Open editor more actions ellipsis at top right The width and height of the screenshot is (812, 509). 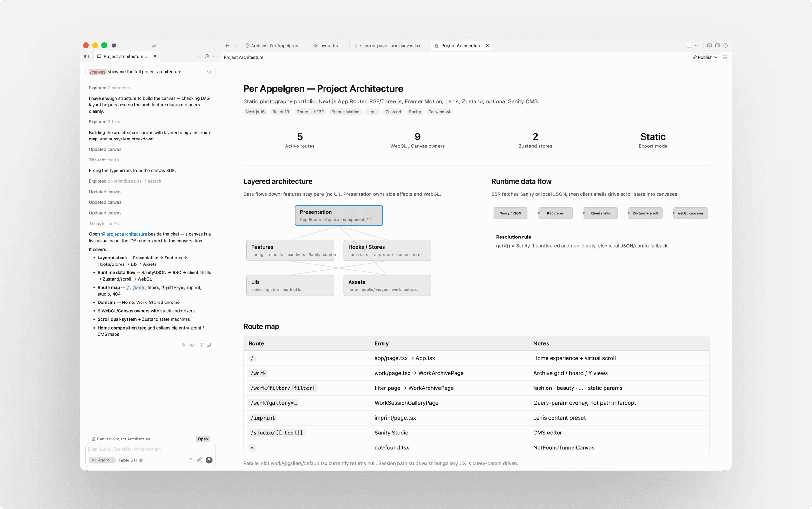[697, 45]
